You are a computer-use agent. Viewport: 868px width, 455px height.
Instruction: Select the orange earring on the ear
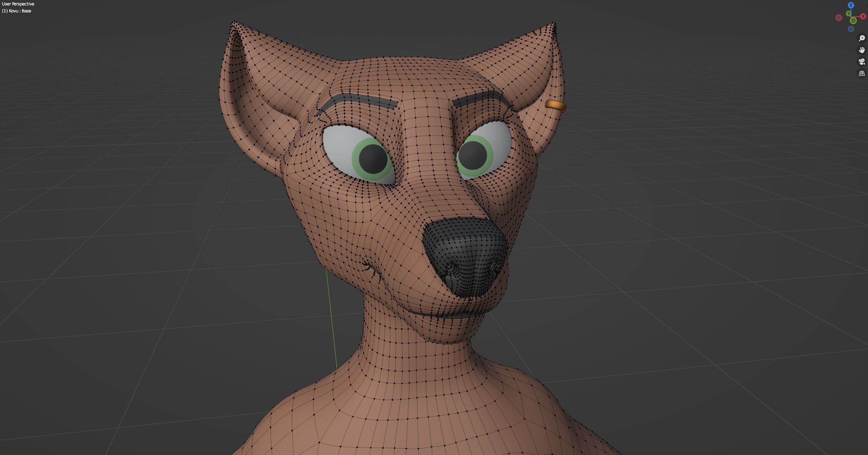(x=556, y=106)
